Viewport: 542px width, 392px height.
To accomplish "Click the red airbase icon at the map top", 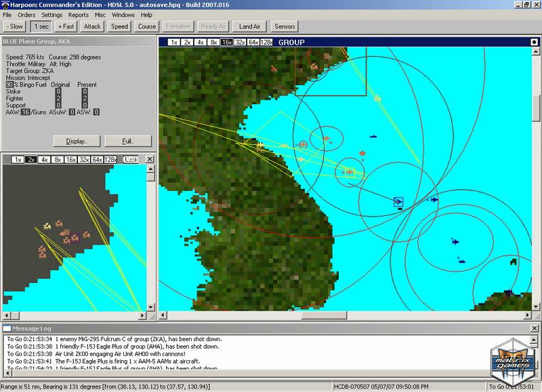I will click(314, 66).
